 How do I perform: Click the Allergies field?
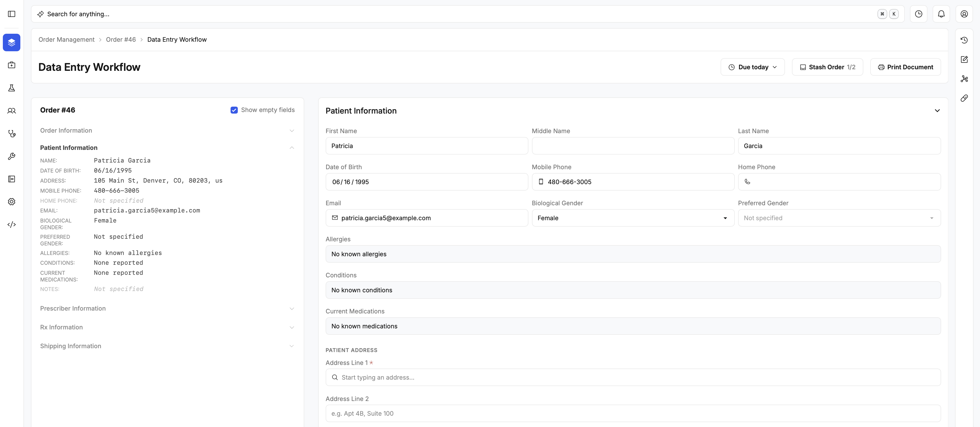click(x=633, y=254)
